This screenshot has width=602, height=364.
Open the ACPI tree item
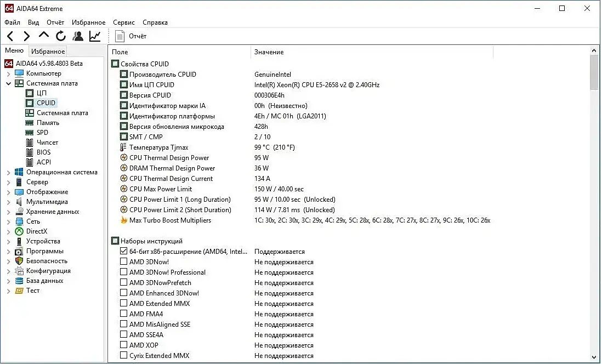(43, 162)
